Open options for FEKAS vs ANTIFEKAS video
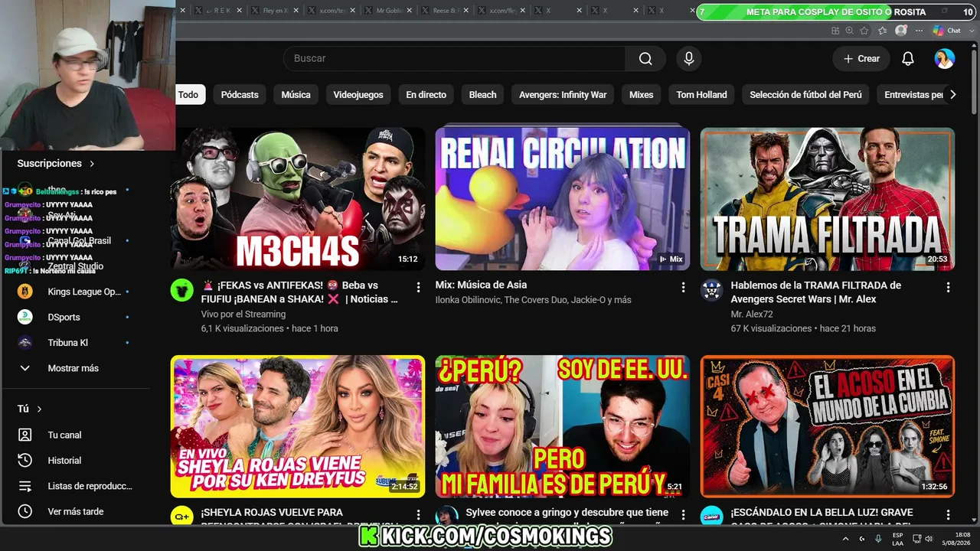 [x=418, y=287]
